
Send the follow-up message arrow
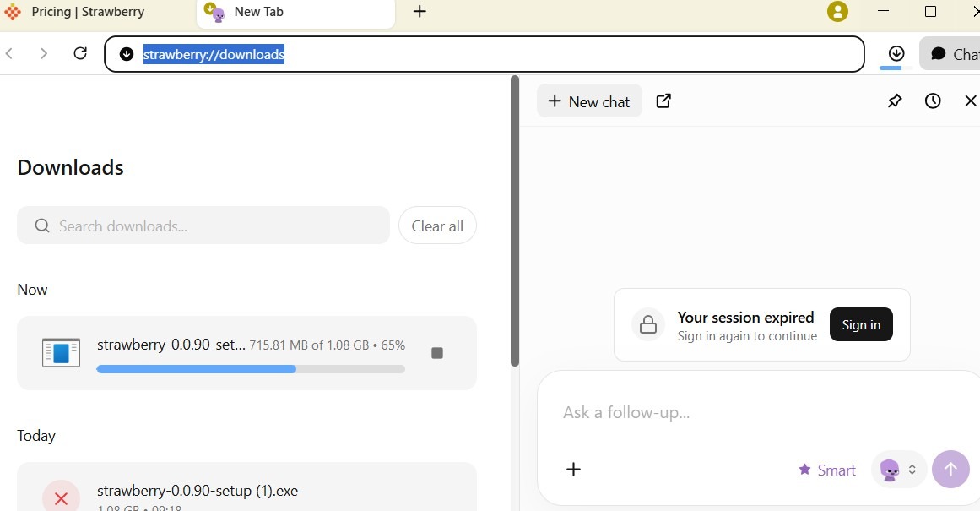click(x=950, y=470)
